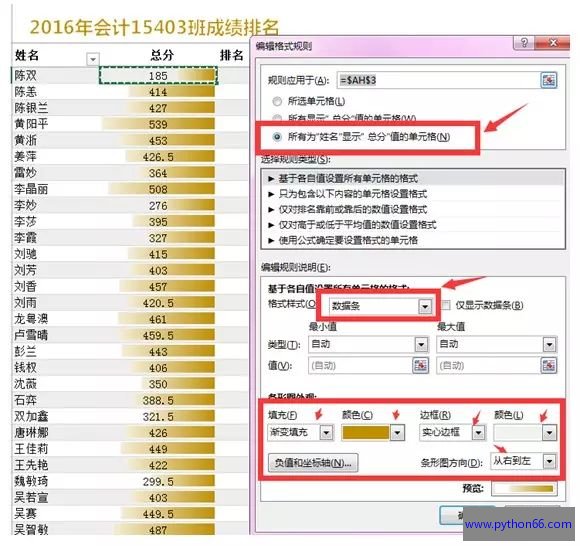The image size is (580, 546).
Task: Click the range selector icon beside =$AH$3
Action: [x=549, y=80]
